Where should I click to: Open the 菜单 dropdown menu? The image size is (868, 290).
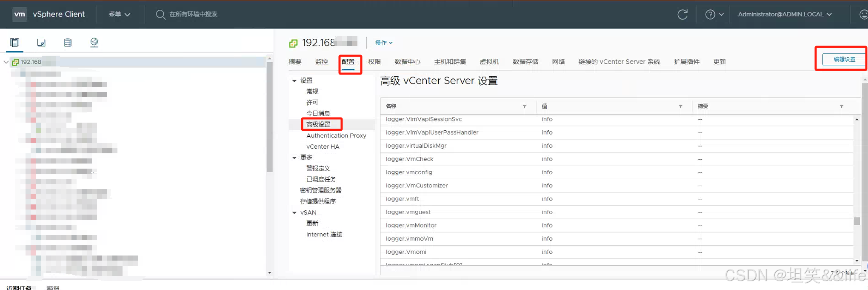[119, 14]
